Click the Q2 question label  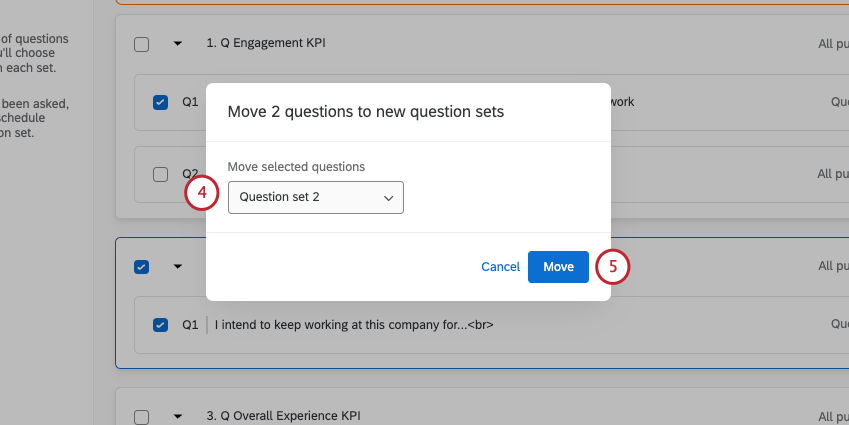pos(190,174)
